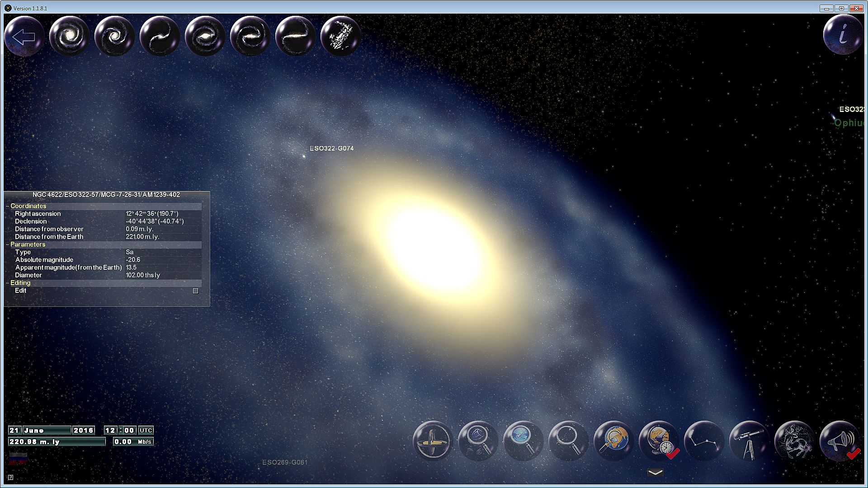Collapse the Coordinates section

(x=8, y=206)
